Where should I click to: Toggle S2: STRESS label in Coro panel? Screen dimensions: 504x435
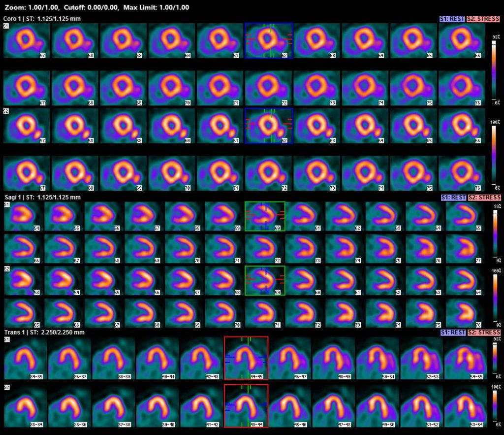point(484,19)
